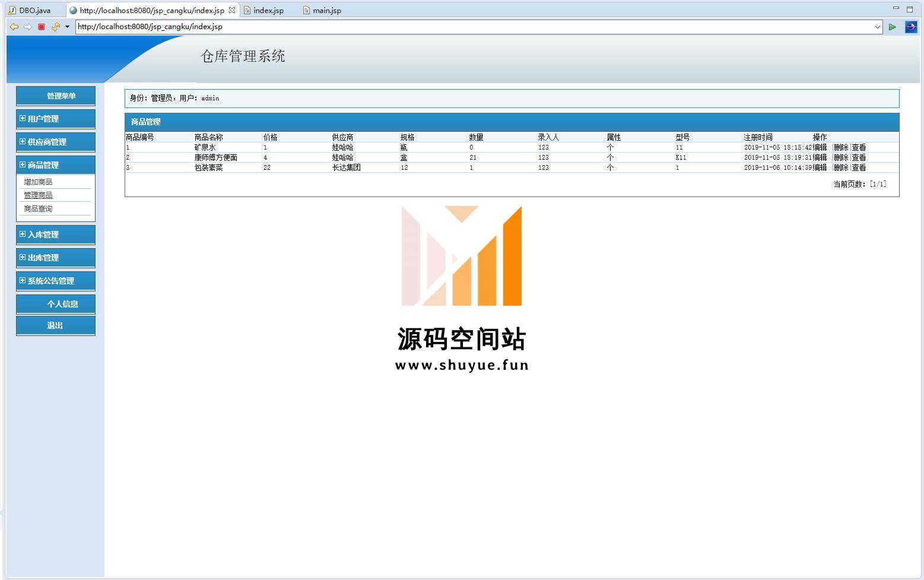Collapse the 商品管理 menu
924x580 pixels.
pyautogui.click(x=56, y=165)
